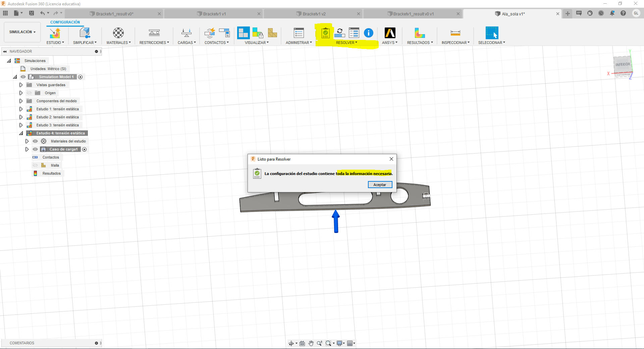Toggle visibility eye of Malla
644x349 pixels.
pyautogui.click(x=35, y=165)
